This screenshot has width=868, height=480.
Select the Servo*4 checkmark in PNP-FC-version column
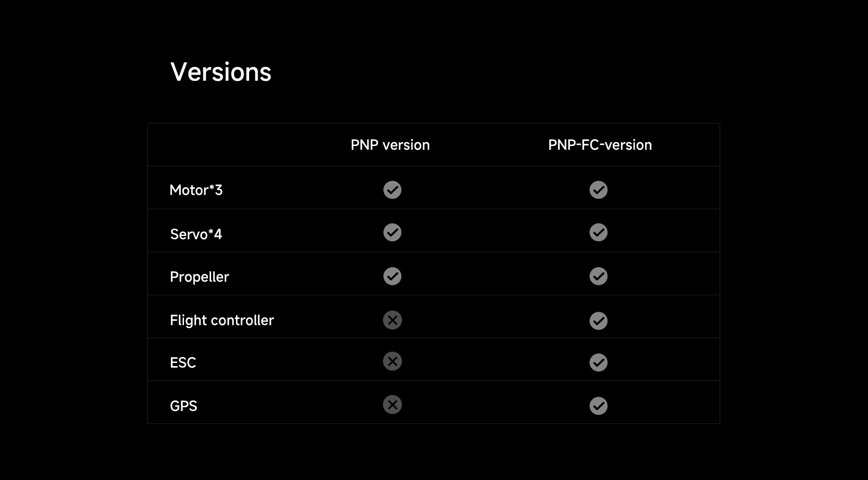tap(599, 232)
